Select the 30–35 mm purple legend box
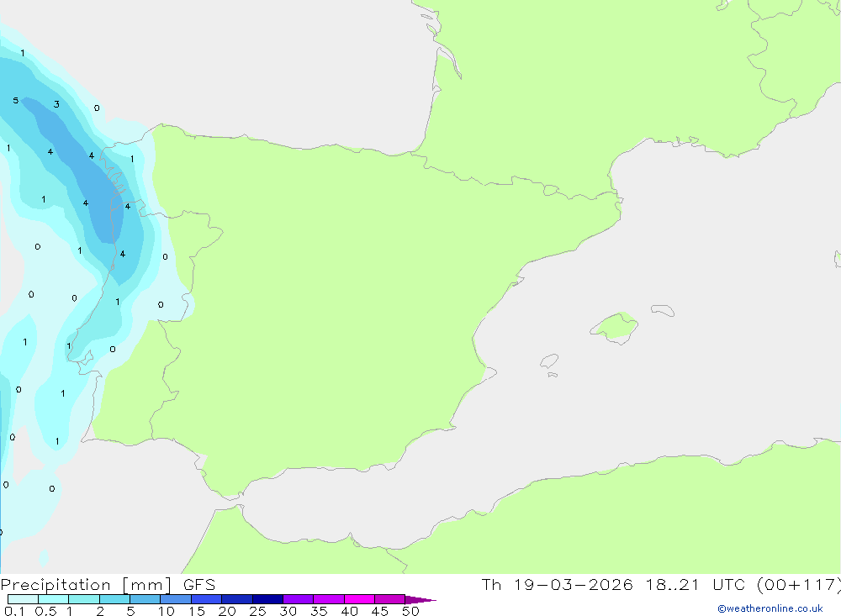This screenshot has height=616, width=841. 299,599
